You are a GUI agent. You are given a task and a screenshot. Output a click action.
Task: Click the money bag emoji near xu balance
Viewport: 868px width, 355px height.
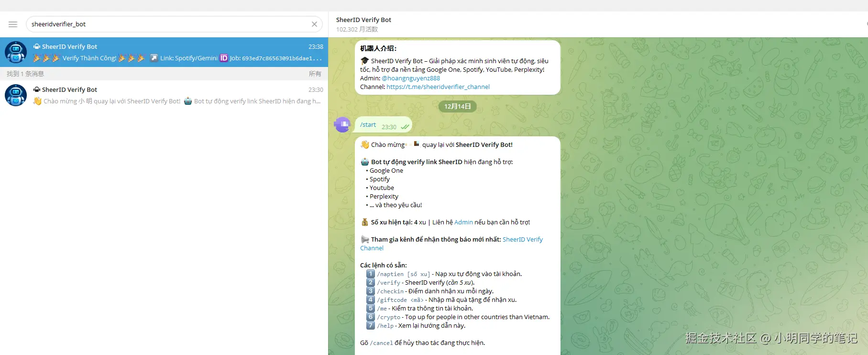coord(365,222)
